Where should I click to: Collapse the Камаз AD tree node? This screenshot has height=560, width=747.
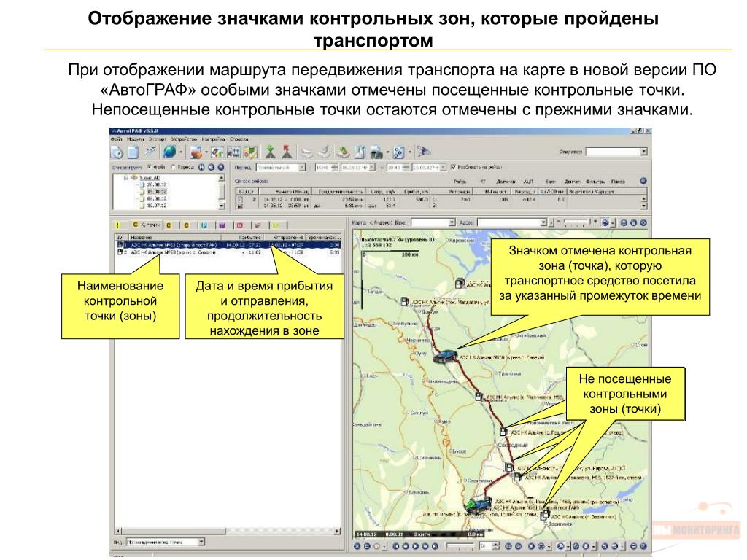point(127,178)
